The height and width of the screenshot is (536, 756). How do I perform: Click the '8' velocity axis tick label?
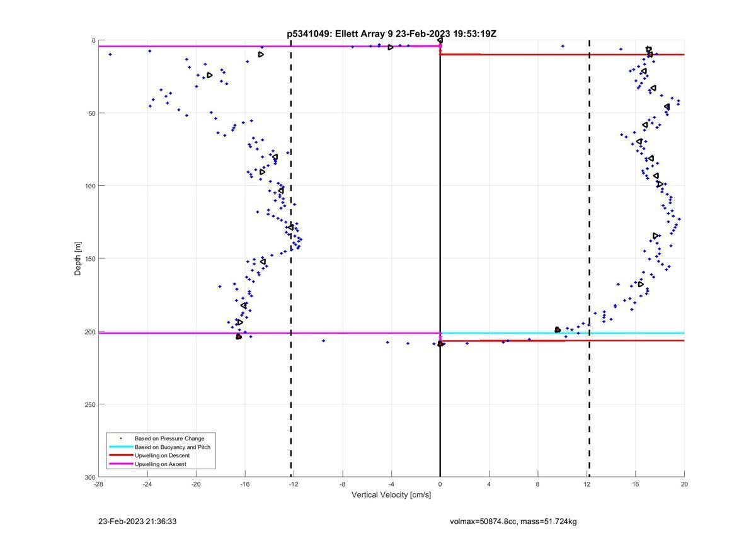[x=537, y=484]
